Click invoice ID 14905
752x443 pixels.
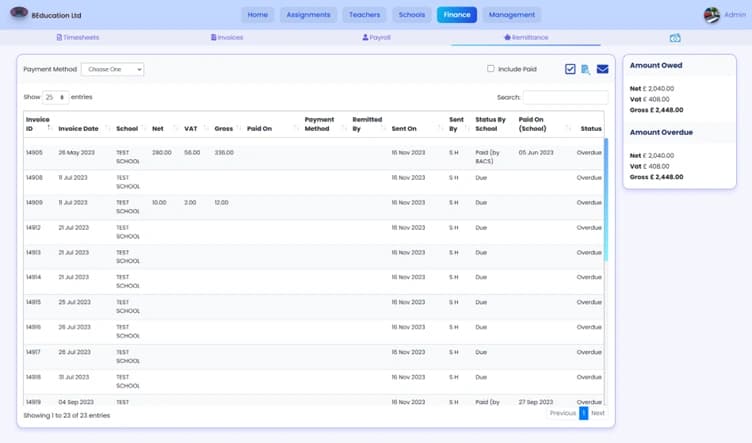[34, 152]
